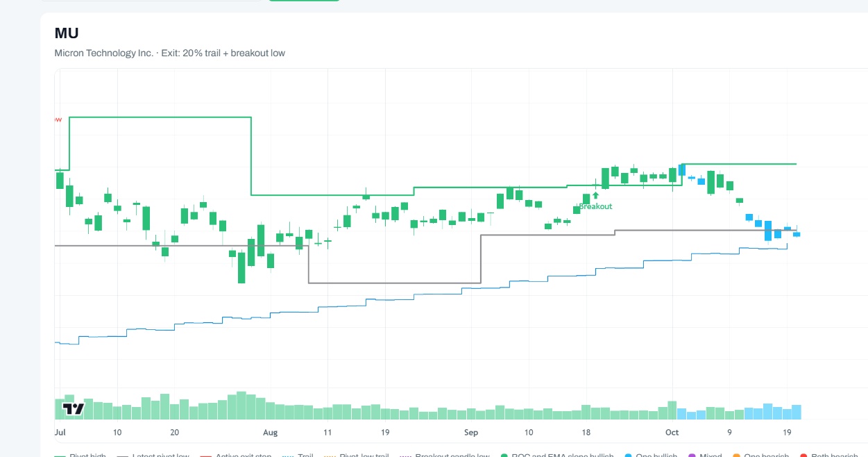Click the '20' July date axis label
This screenshot has width=868, height=457.
tap(175, 432)
